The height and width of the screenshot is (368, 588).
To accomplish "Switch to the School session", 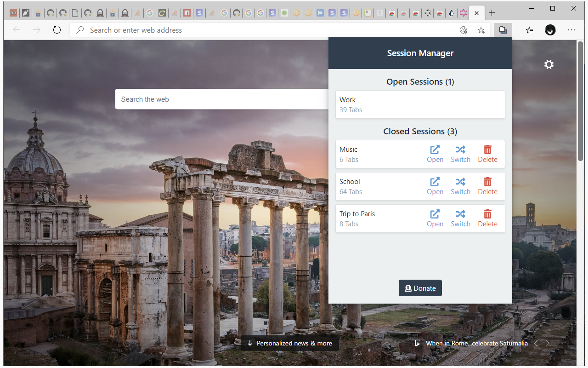I will pyautogui.click(x=460, y=186).
